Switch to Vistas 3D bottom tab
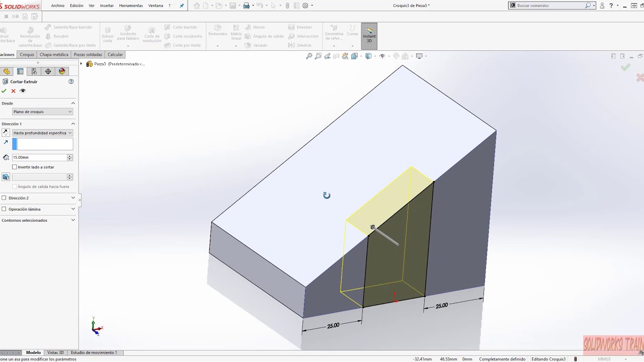The image size is (644, 362). [x=55, y=352]
